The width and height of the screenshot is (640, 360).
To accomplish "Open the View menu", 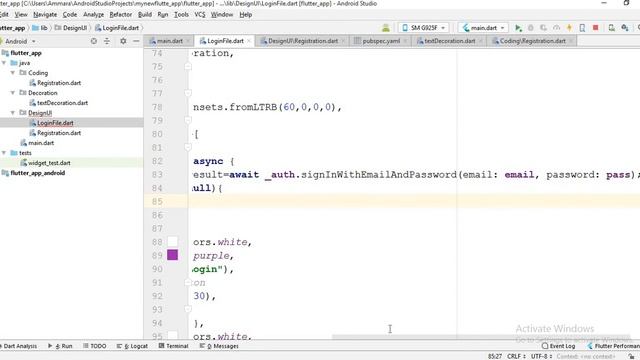I will click(21, 15).
